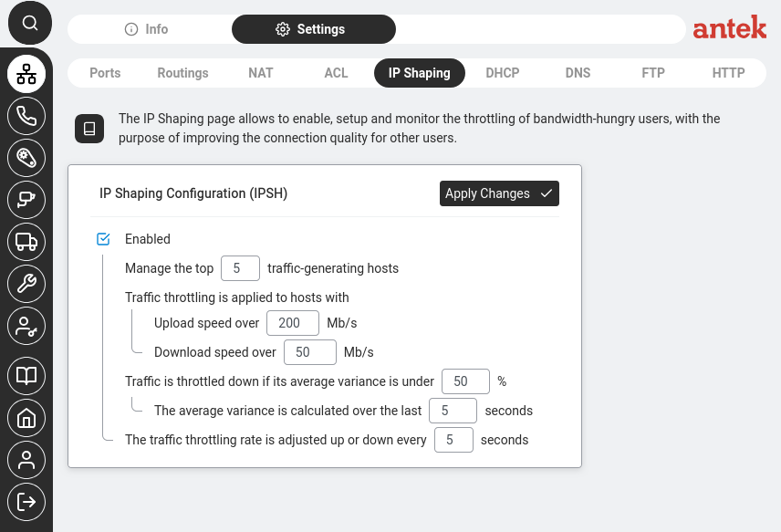Open the DNS tab
This screenshot has width=781, height=532.
pos(578,73)
